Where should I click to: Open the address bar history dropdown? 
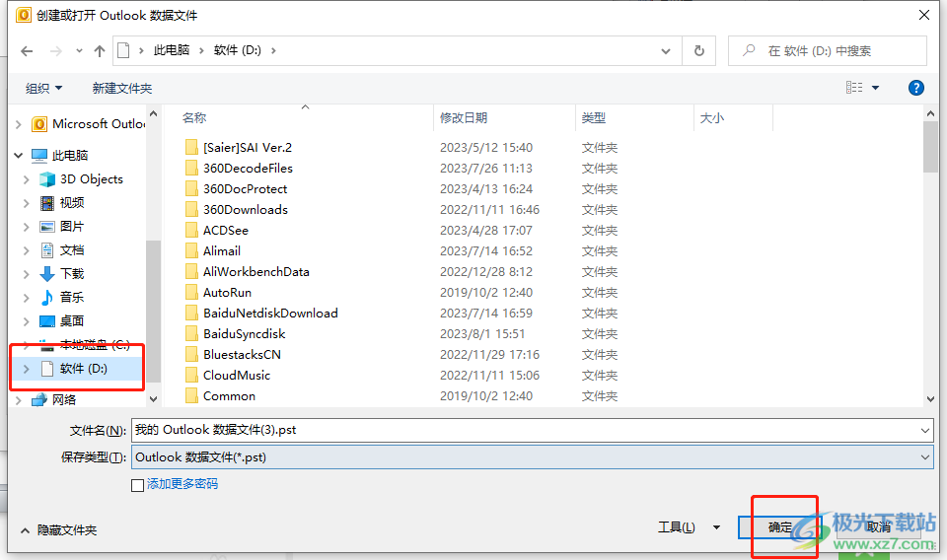pyautogui.click(x=666, y=51)
